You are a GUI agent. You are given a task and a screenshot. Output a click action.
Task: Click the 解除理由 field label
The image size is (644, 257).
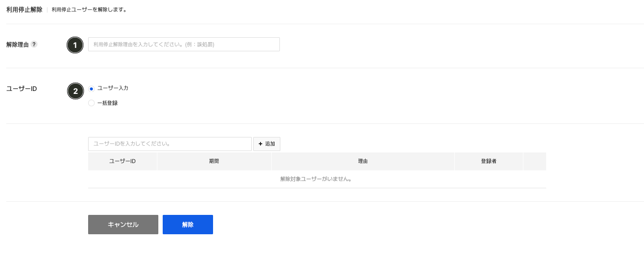click(x=17, y=45)
